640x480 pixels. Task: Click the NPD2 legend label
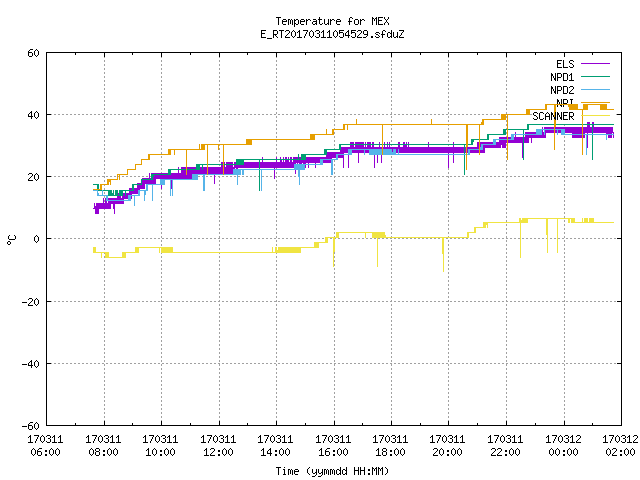[x=562, y=90]
